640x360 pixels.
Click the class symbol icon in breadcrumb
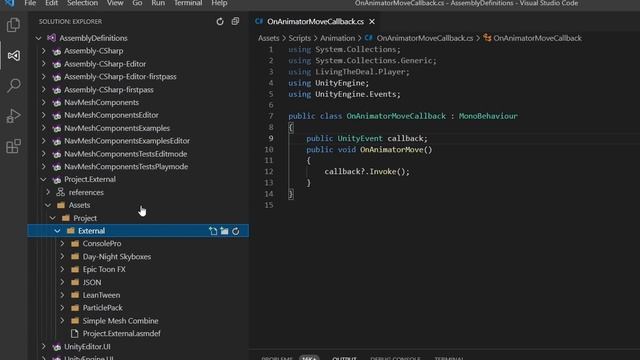coord(487,38)
